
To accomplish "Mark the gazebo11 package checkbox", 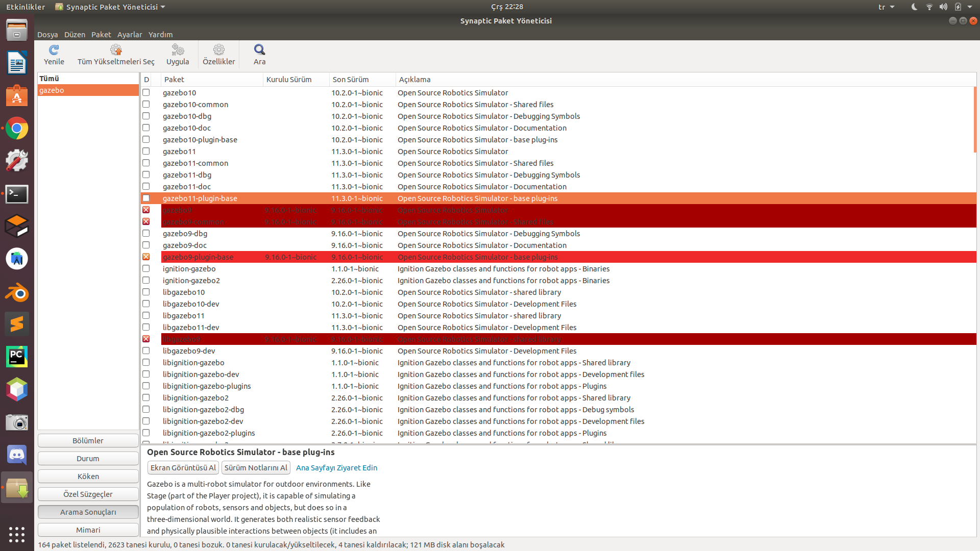I will tap(146, 151).
